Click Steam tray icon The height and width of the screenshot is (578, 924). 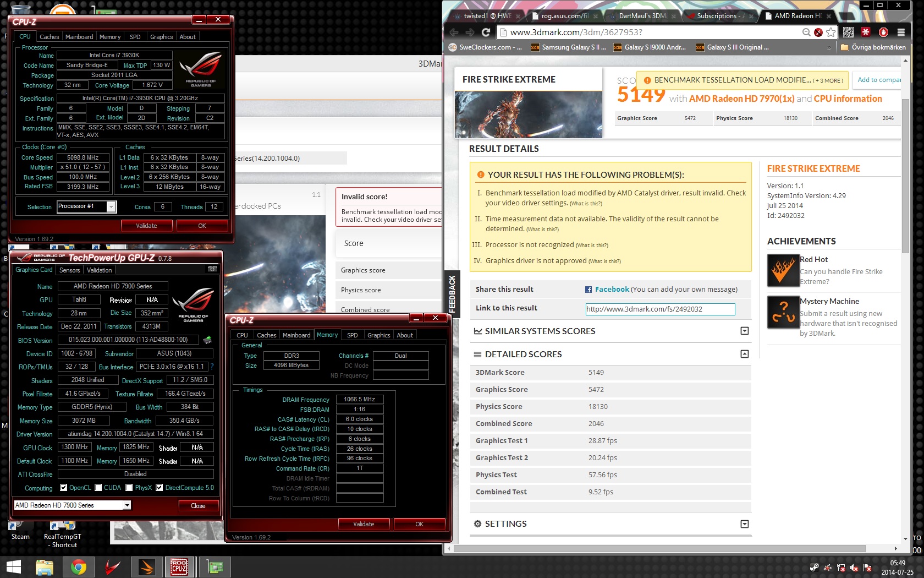pyautogui.click(x=814, y=568)
